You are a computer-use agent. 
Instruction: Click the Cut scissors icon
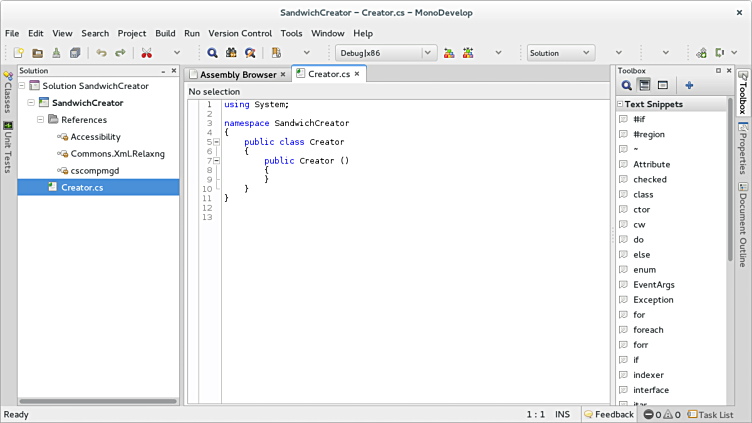(147, 53)
